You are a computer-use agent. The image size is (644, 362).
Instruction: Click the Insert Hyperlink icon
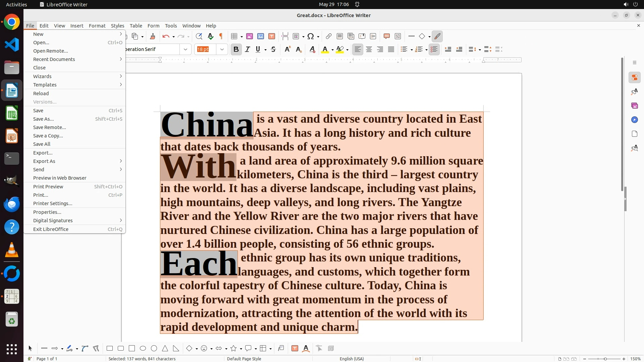tap(329, 36)
